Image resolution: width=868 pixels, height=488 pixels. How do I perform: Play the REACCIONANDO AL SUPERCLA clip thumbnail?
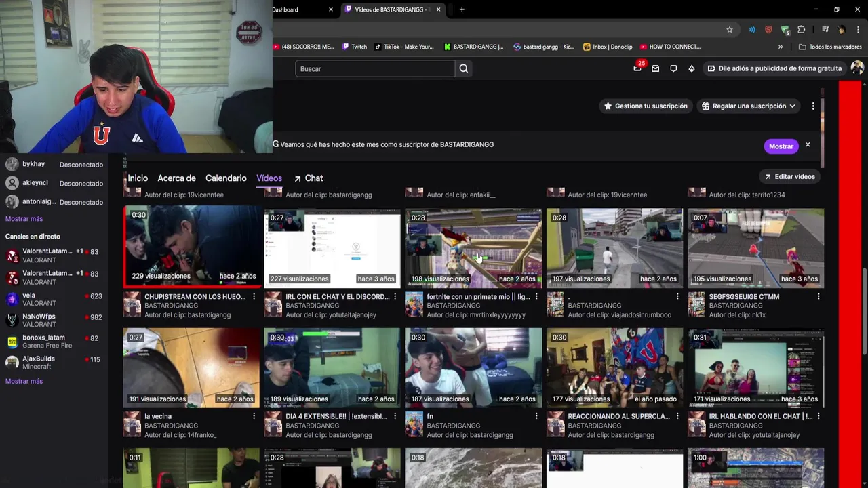pos(614,368)
